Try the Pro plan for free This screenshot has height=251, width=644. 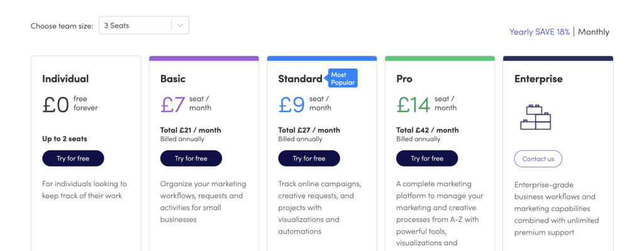(427, 159)
